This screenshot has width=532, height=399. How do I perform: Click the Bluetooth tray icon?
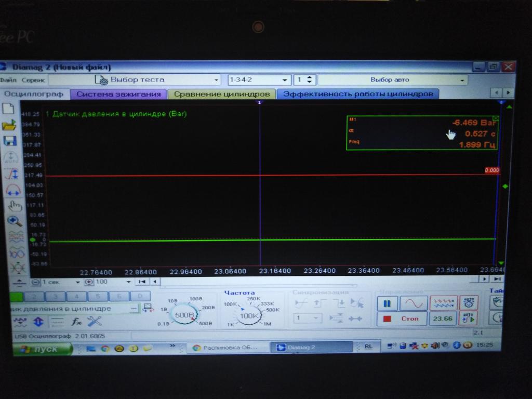(456, 345)
